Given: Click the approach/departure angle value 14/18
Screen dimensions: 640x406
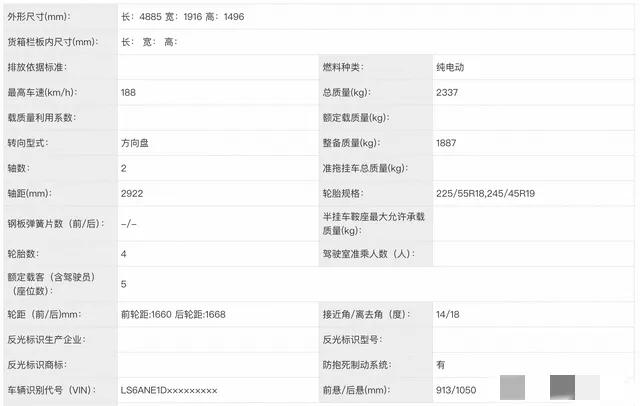Looking at the screenshot, I should click(x=448, y=314).
